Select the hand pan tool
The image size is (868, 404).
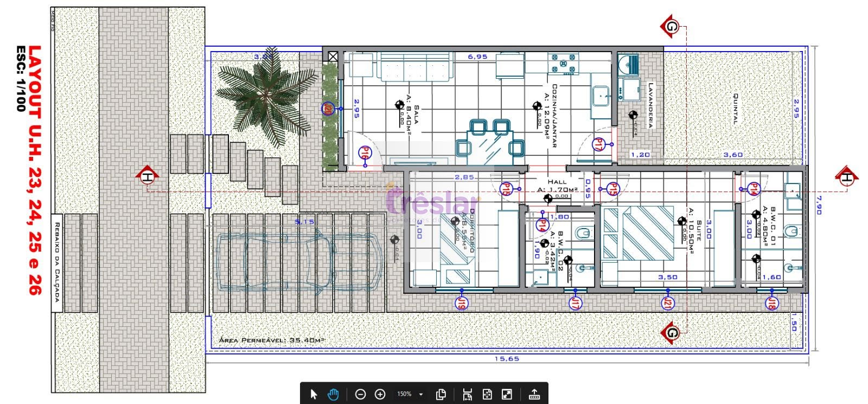[x=333, y=394]
